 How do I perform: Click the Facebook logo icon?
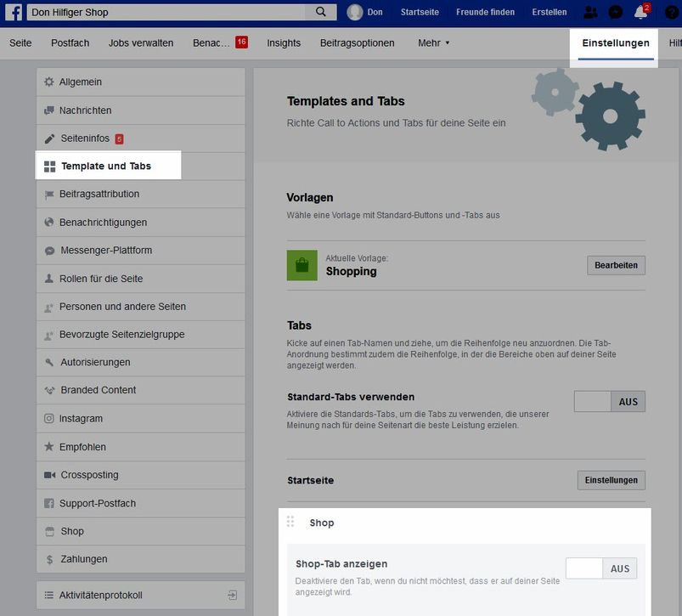pyautogui.click(x=14, y=13)
